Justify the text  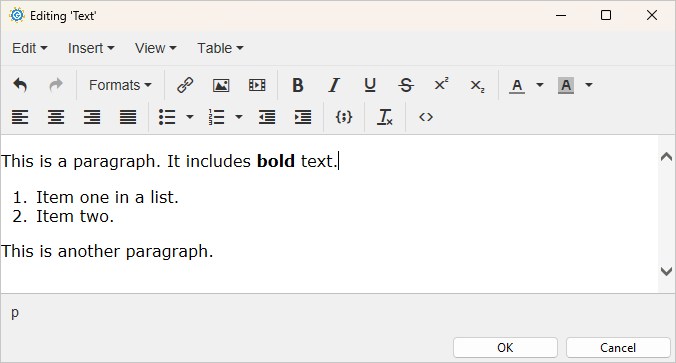tap(128, 117)
